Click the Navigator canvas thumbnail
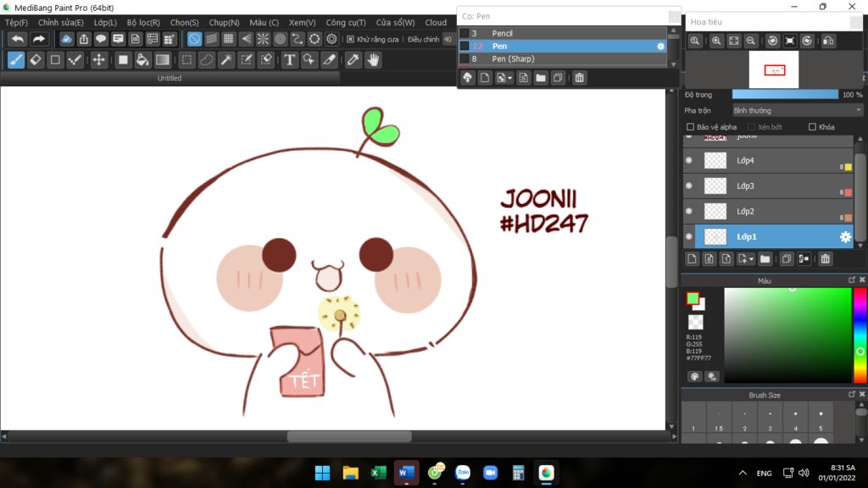The image size is (868, 488). pyautogui.click(x=773, y=69)
